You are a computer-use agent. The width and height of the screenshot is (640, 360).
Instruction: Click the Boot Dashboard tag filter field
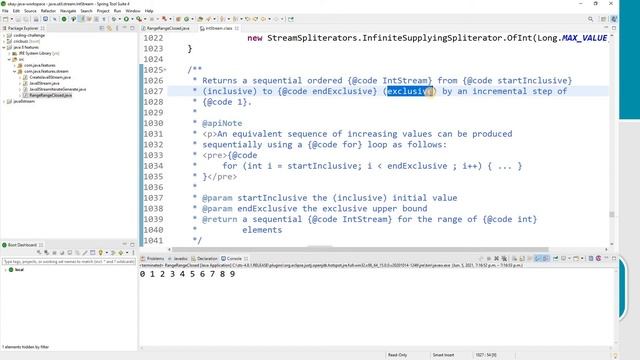[x=69, y=261]
